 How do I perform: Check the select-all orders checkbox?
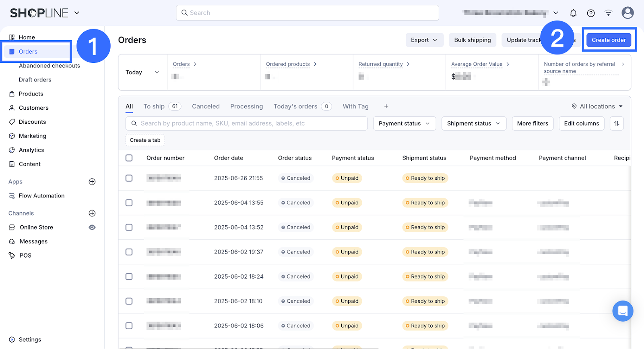129,158
